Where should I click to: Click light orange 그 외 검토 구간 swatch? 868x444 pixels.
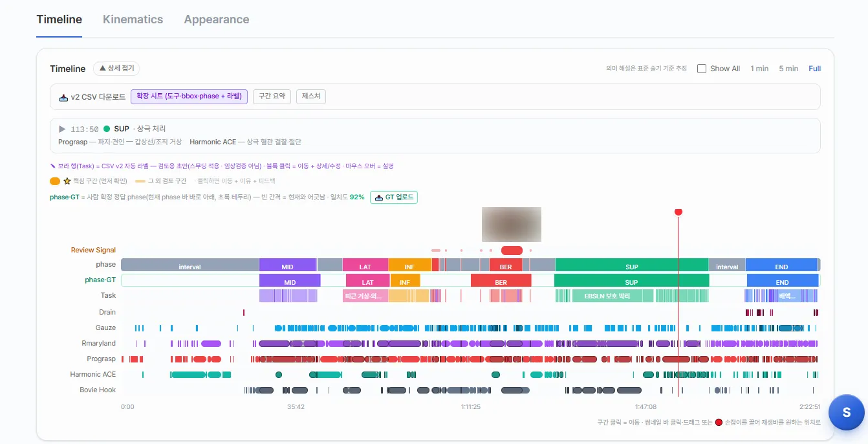[140, 181]
